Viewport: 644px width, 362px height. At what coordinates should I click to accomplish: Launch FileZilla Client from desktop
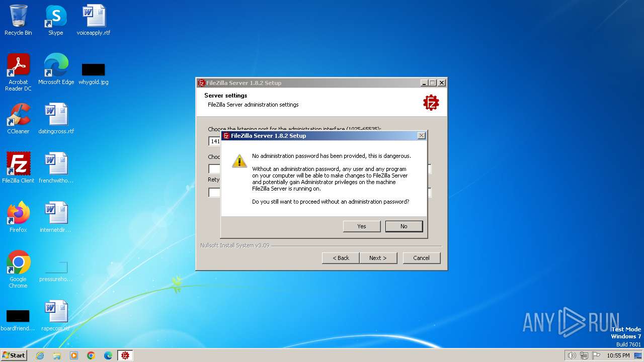[18, 168]
